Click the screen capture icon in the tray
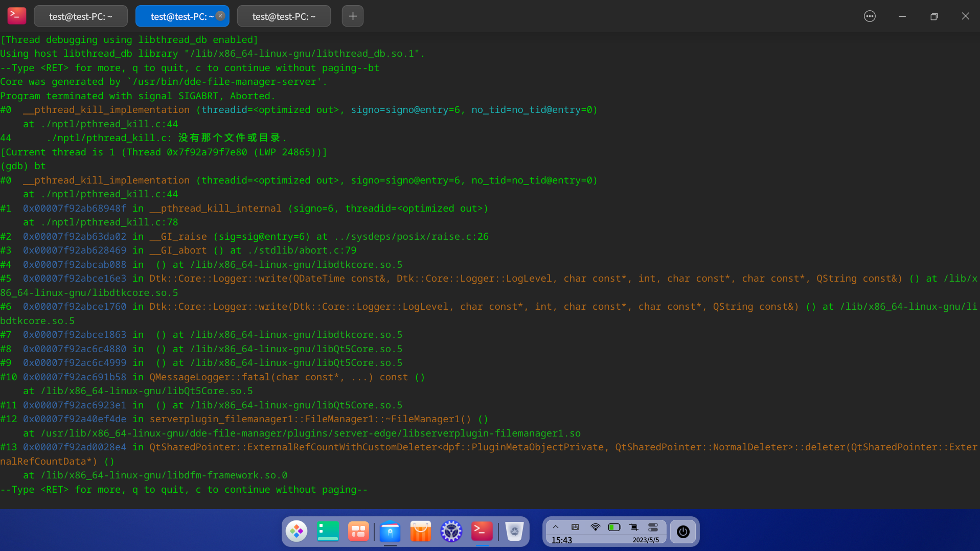980x551 pixels. click(x=633, y=527)
